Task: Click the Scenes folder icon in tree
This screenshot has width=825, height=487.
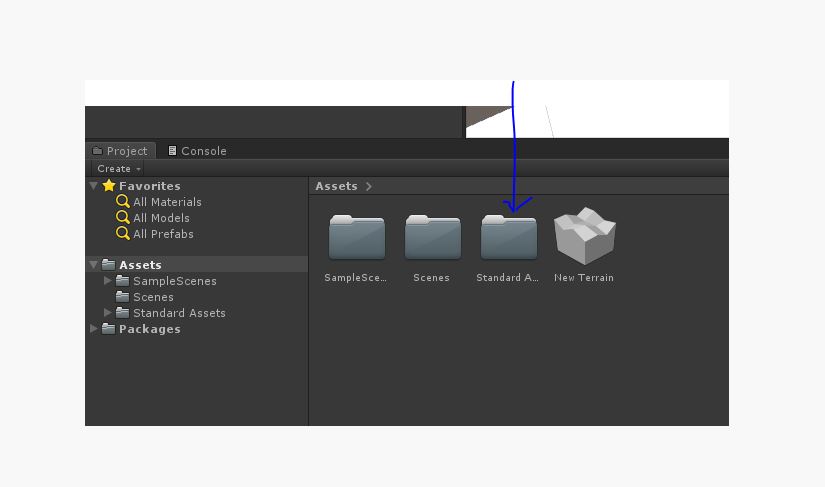Action: click(123, 297)
